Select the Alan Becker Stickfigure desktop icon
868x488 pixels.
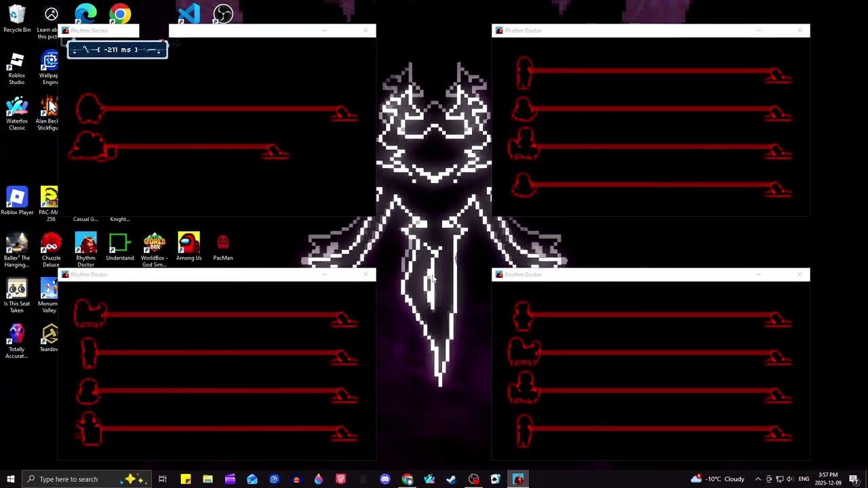(48, 114)
